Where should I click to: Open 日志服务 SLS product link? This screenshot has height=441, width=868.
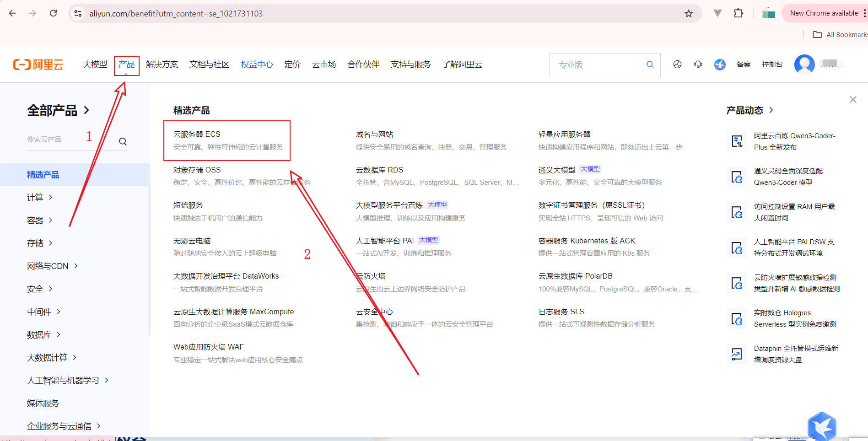pos(561,312)
